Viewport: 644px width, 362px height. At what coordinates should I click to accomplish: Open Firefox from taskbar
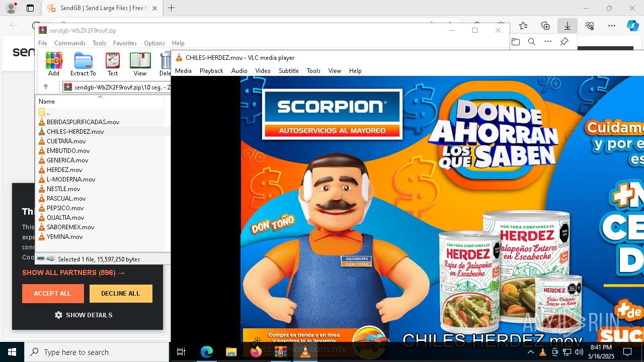tap(256, 352)
